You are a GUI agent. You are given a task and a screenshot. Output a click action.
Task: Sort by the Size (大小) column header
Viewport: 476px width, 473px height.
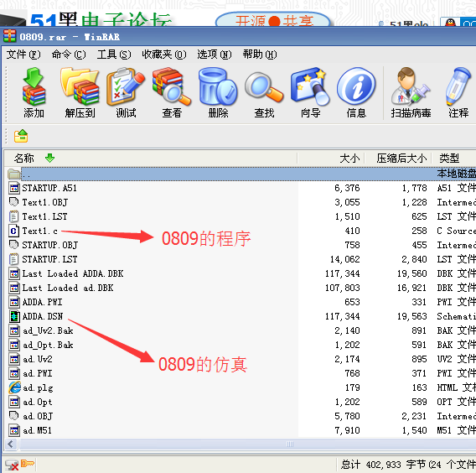[330, 159]
